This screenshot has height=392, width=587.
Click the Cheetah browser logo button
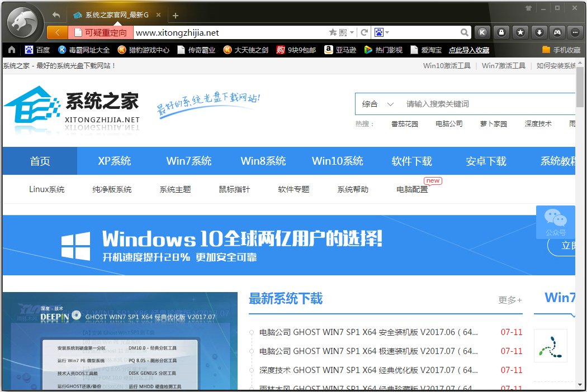[23, 23]
